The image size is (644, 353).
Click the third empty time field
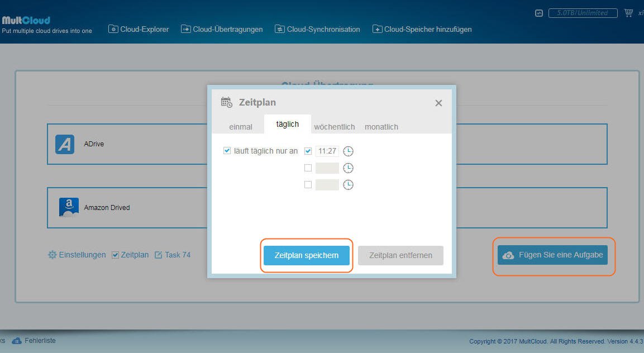327,184
